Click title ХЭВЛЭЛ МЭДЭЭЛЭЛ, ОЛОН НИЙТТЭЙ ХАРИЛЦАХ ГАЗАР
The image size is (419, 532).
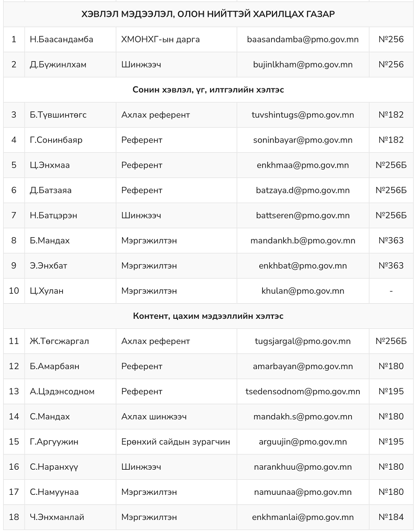(x=208, y=14)
